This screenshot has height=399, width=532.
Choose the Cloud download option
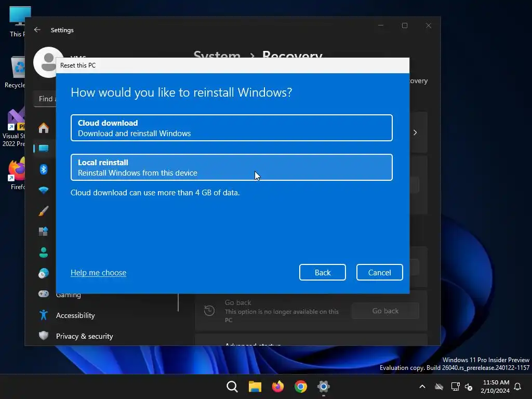click(x=231, y=128)
